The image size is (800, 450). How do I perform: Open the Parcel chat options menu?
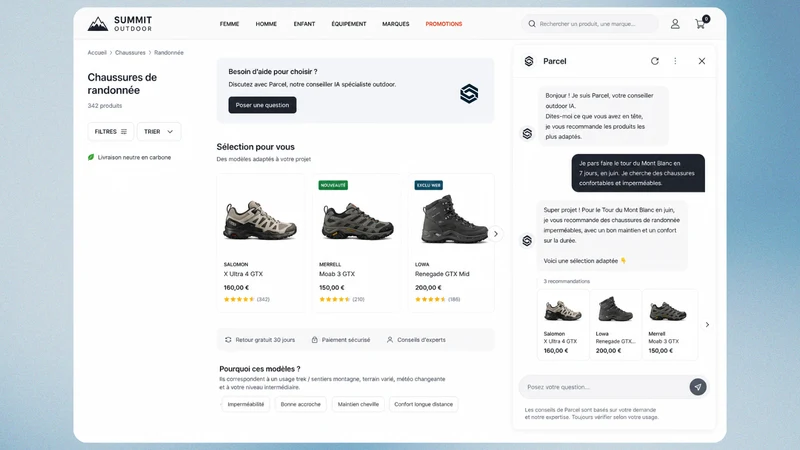click(676, 61)
